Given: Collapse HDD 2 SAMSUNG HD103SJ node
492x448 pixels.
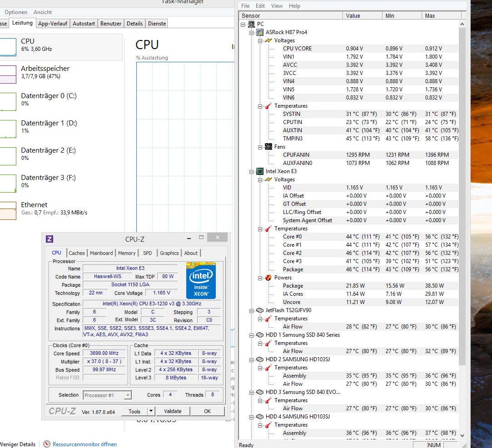Looking at the screenshot, I should (251, 360).
